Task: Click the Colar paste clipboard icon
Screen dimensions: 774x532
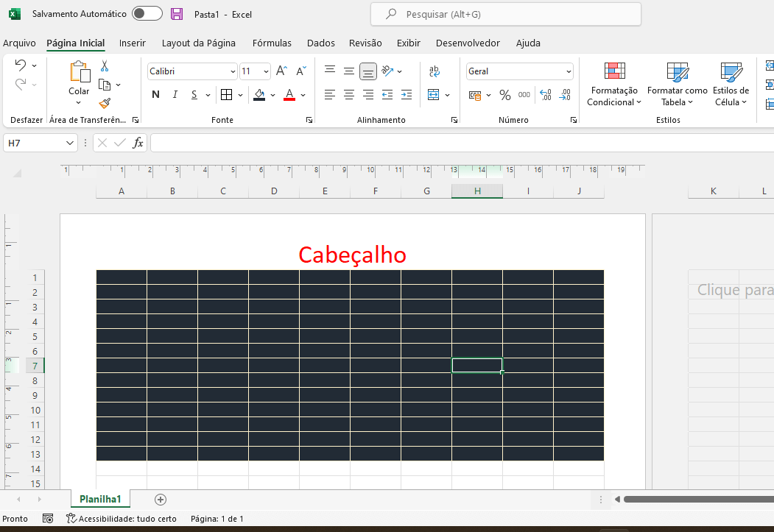Action: pos(79,72)
